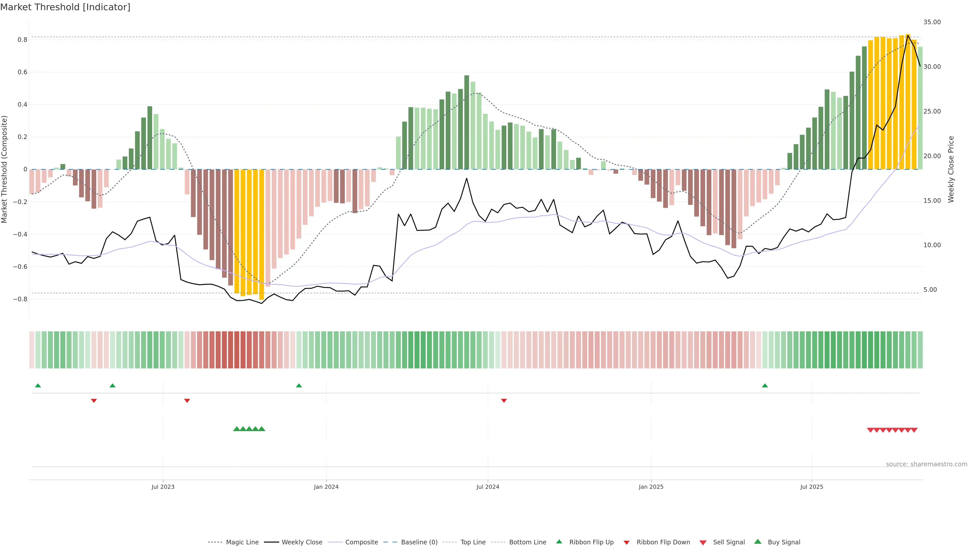Click the 35.00 price axis tick label
The height and width of the screenshot is (551, 980).
click(x=932, y=22)
